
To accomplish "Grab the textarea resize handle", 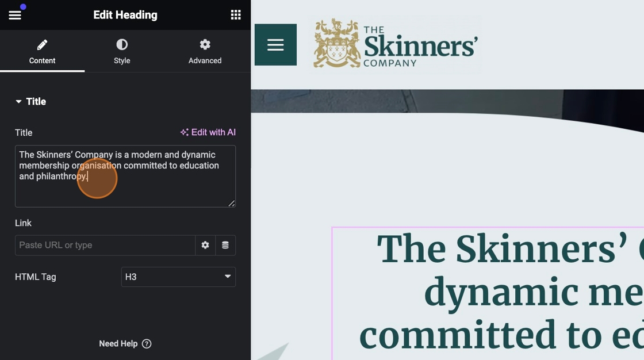I will coord(232,203).
